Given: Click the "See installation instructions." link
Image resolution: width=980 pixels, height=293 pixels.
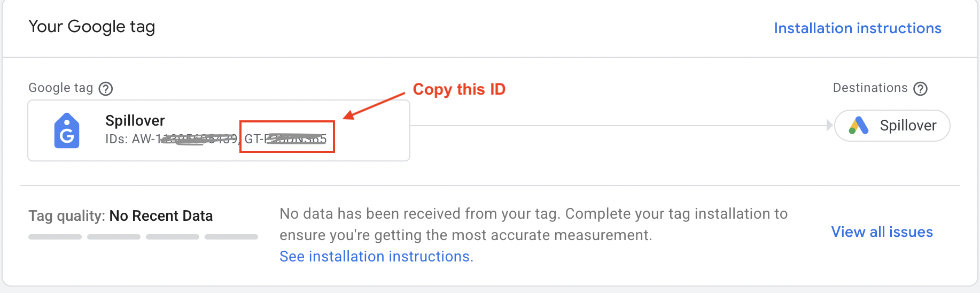Looking at the screenshot, I should click(376, 257).
